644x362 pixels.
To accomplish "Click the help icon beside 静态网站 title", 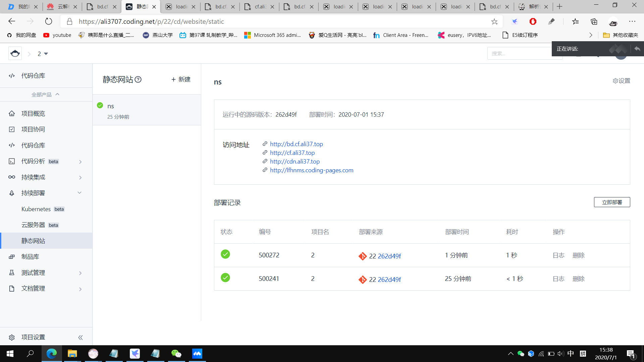I will (x=138, y=79).
